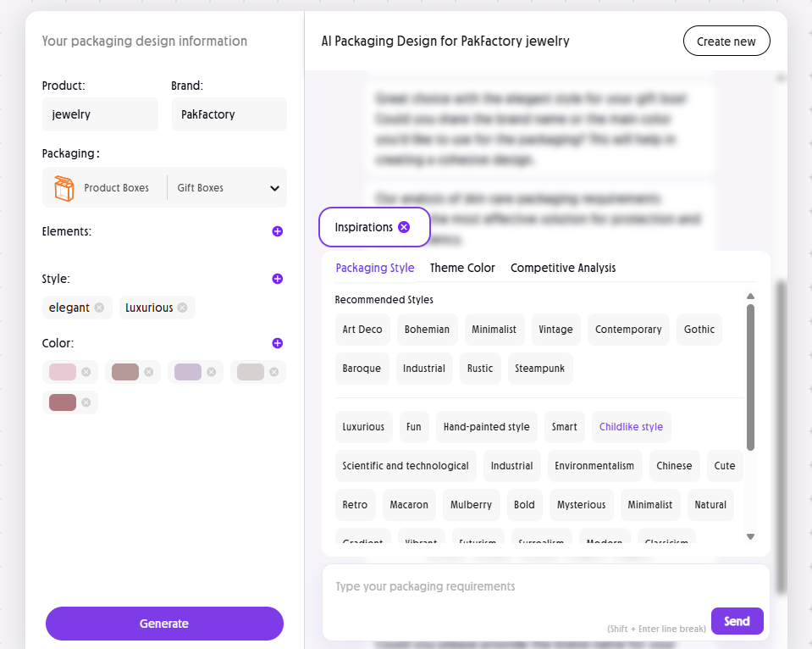Image resolution: width=812 pixels, height=649 pixels.
Task: Add a new Element using the plus icon
Action: (277, 231)
